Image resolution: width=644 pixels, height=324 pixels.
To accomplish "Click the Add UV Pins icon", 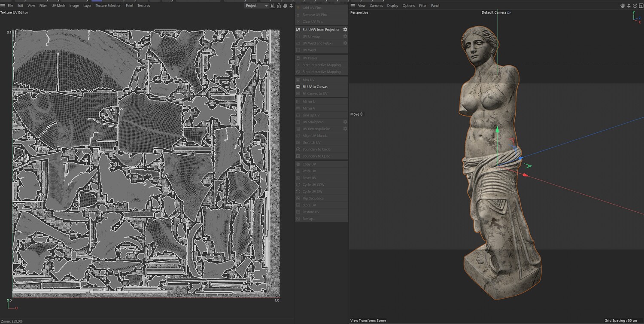I will [x=298, y=8].
